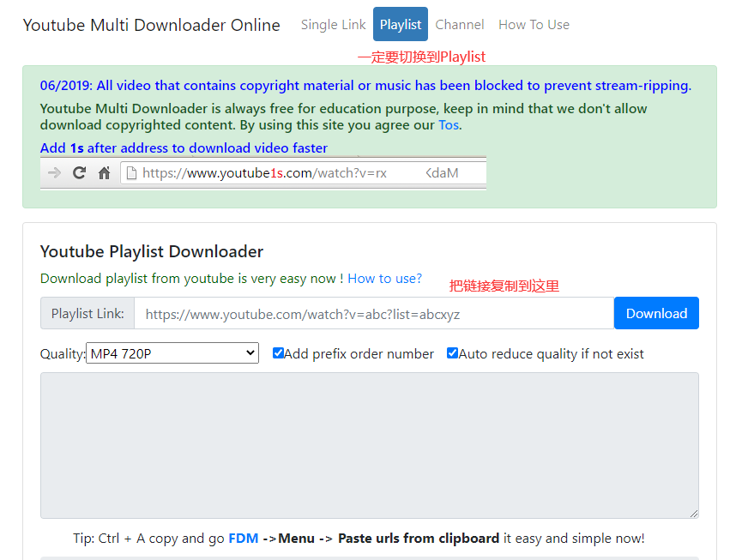Click the text area resize handle
The image size is (748, 560).
click(x=693, y=513)
